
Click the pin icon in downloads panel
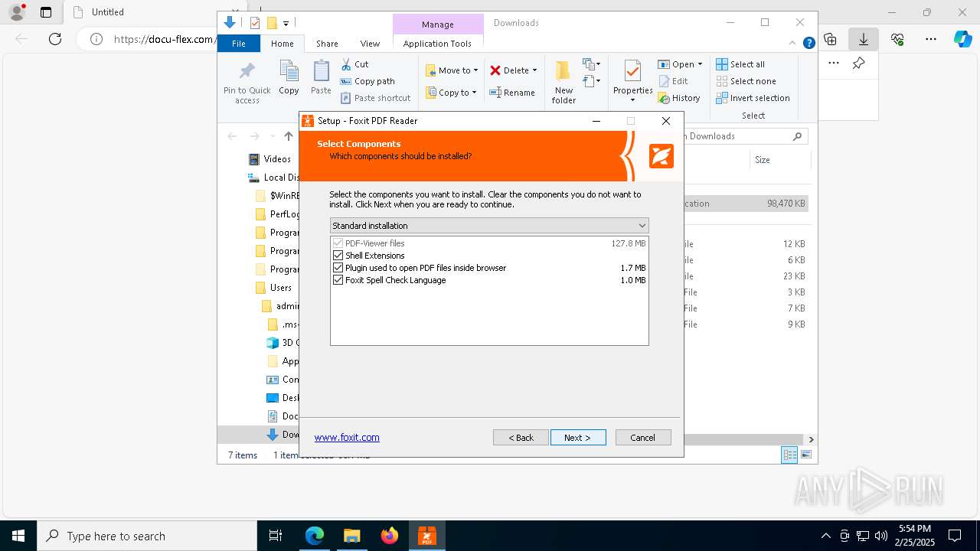859,64
